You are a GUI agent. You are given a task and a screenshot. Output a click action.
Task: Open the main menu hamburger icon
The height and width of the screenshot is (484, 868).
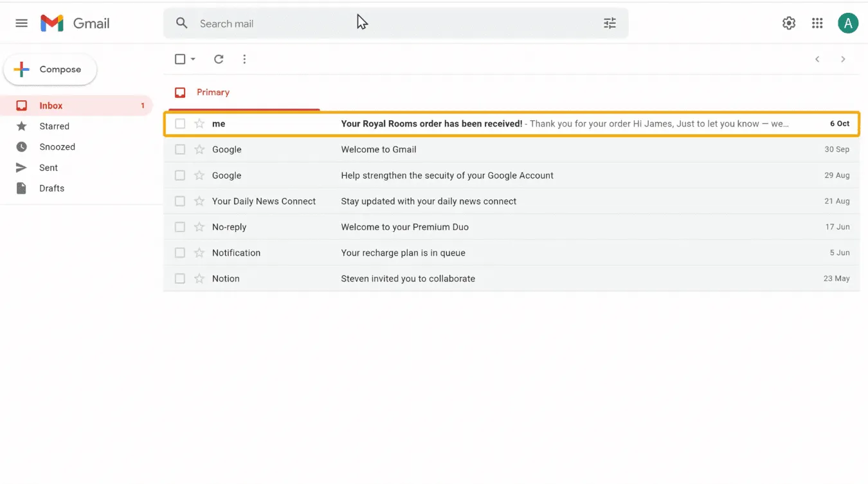(x=21, y=23)
